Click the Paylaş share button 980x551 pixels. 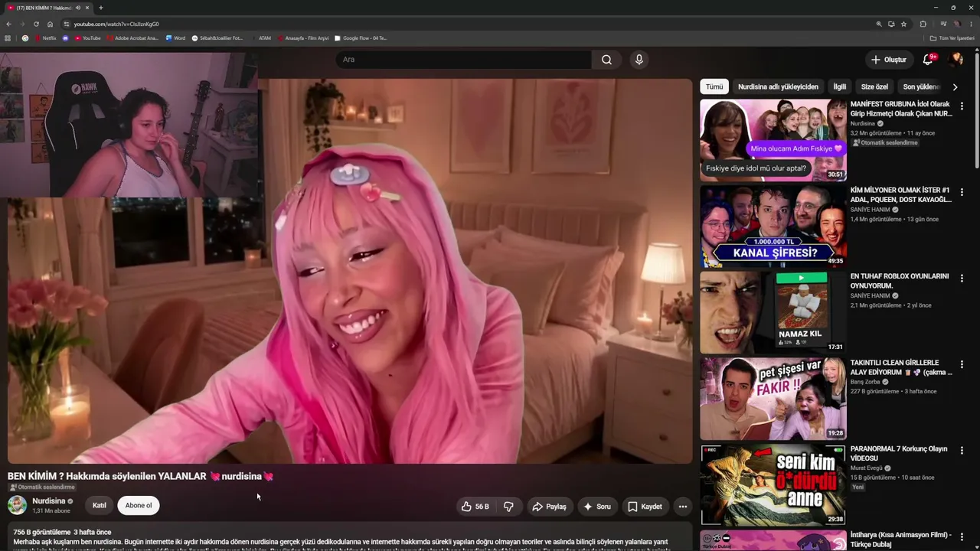pyautogui.click(x=550, y=507)
